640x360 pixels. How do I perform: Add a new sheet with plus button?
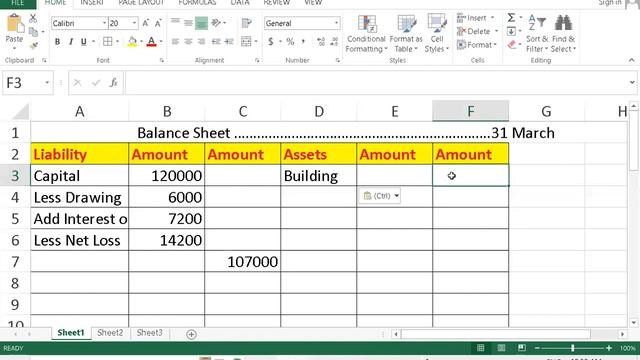click(x=191, y=334)
